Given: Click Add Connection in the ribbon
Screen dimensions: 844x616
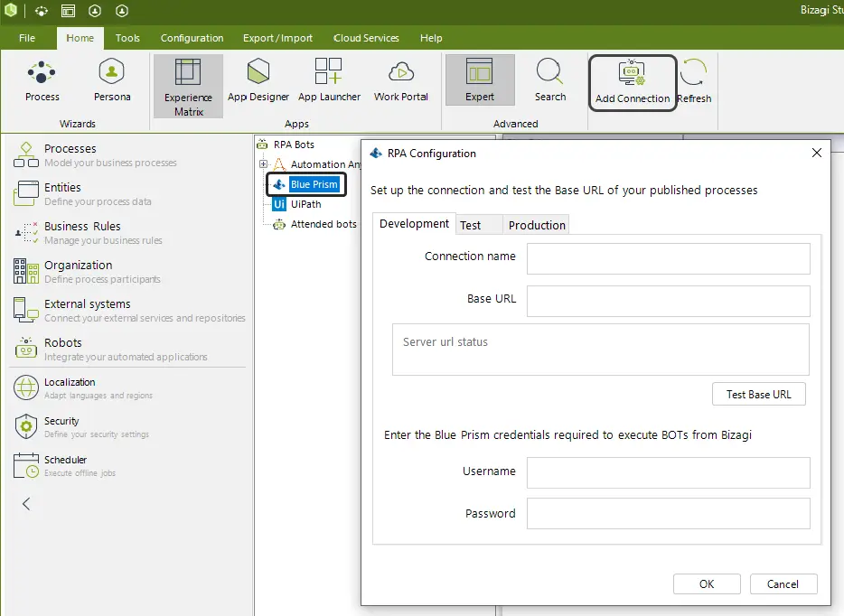Looking at the screenshot, I should click(633, 83).
